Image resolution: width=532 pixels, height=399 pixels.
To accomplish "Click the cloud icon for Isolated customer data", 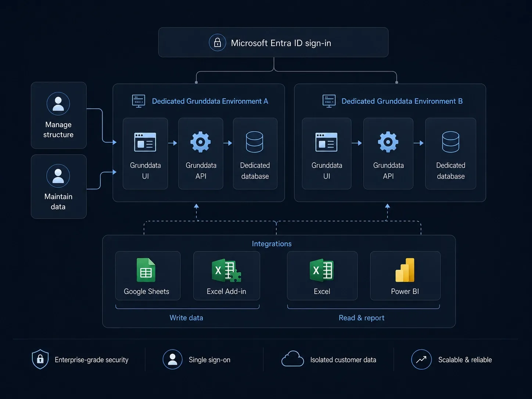I will pyautogui.click(x=292, y=359).
